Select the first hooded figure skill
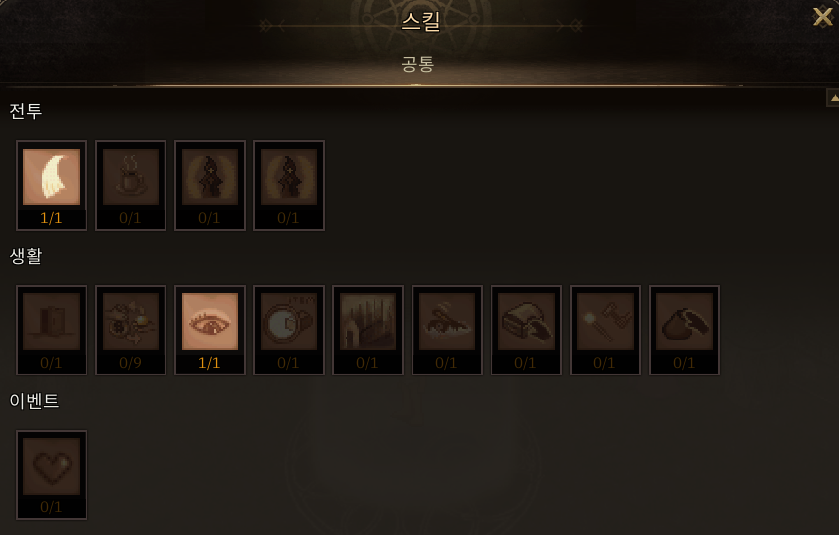 [210, 185]
